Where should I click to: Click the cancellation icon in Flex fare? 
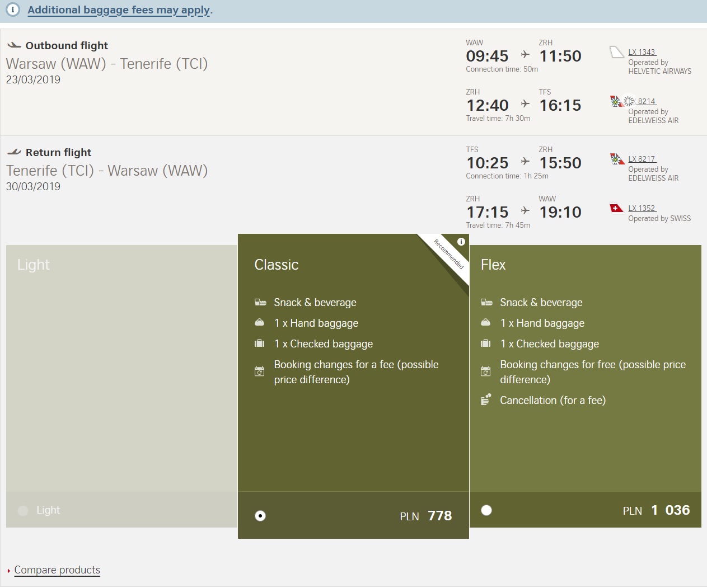pyautogui.click(x=486, y=400)
